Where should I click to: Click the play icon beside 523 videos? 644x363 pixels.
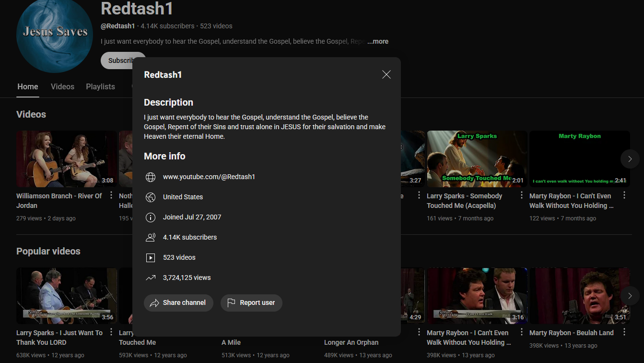click(x=151, y=258)
